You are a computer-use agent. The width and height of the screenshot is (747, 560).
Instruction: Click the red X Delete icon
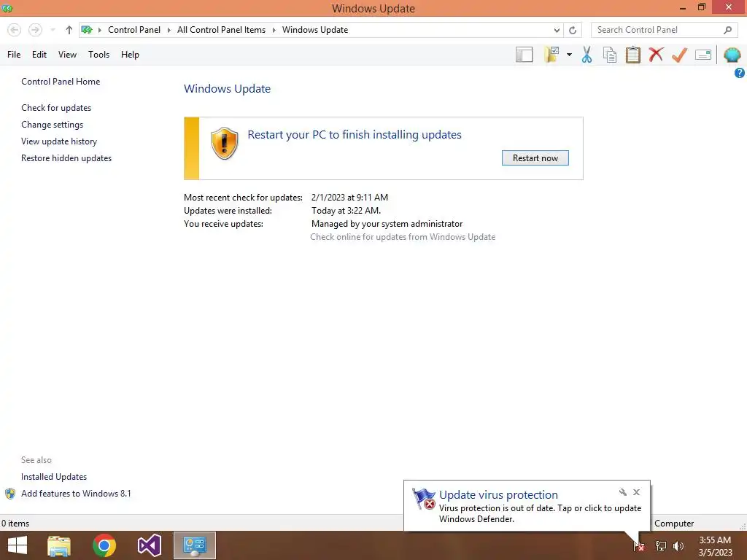656,54
